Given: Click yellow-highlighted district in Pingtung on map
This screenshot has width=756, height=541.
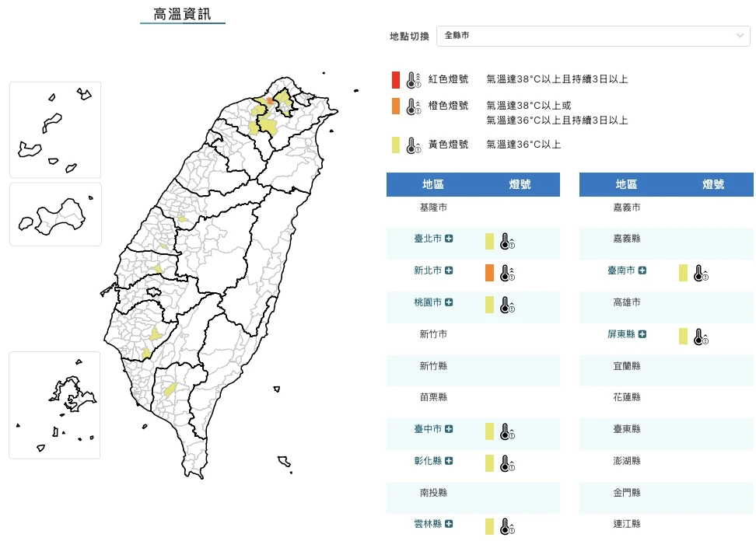Looking at the screenshot, I should click(170, 389).
